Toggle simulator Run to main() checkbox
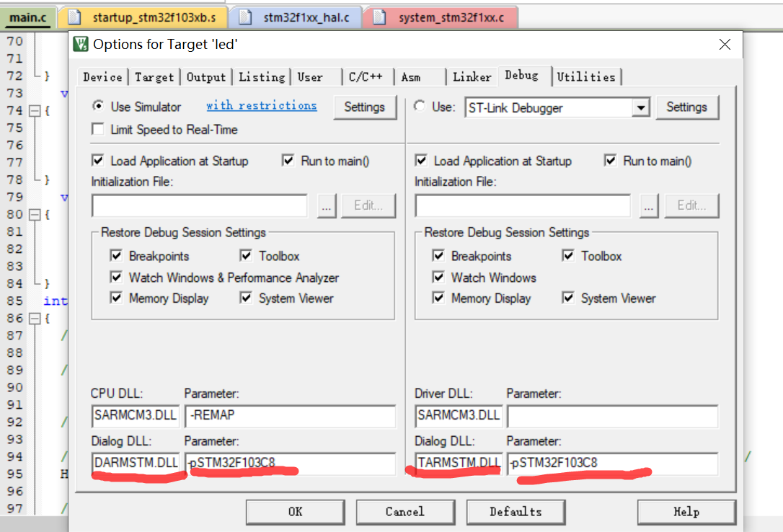The image size is (783, 532). pos(288,160)
